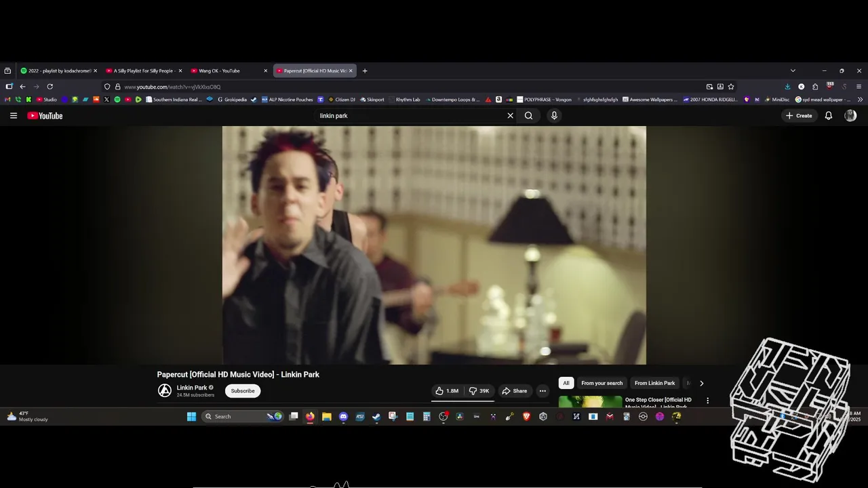Open the Linkin Park channel name link

click(x=192, y=388)
